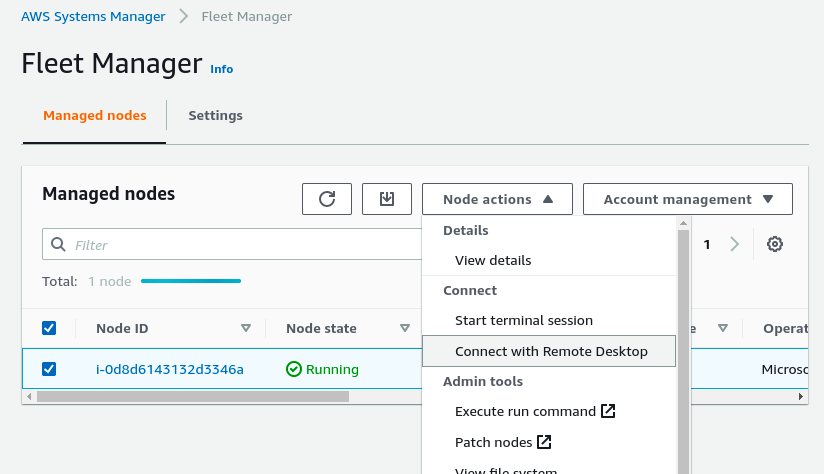Click the external link icon beside Patch nodes
Image resolution: width=824 pixels, height=474 pixels.
coord(544,441)
